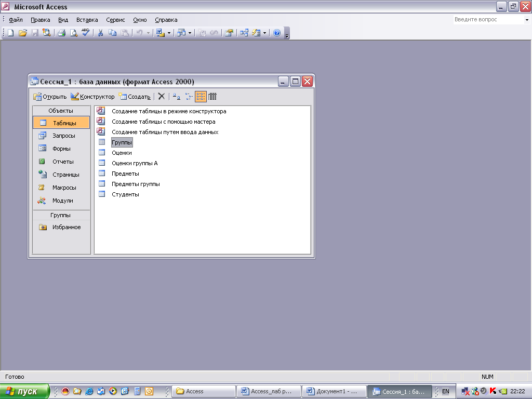This screenshot has height=399, width=532.
Task: Click 'Создание таблицы в режиме конструктора'
Action: coord(169,111)
